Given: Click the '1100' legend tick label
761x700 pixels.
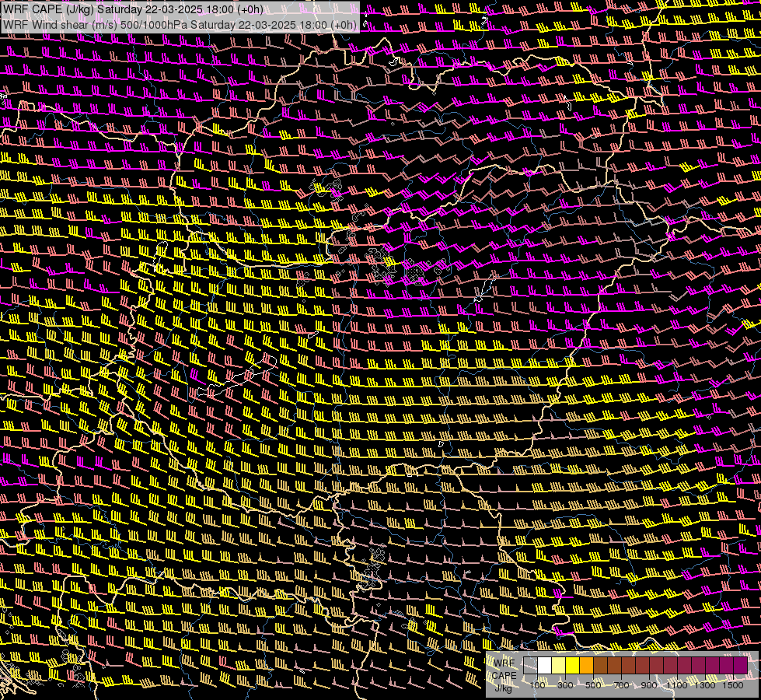Looking at the screenshot, I should tap(676, 685).
